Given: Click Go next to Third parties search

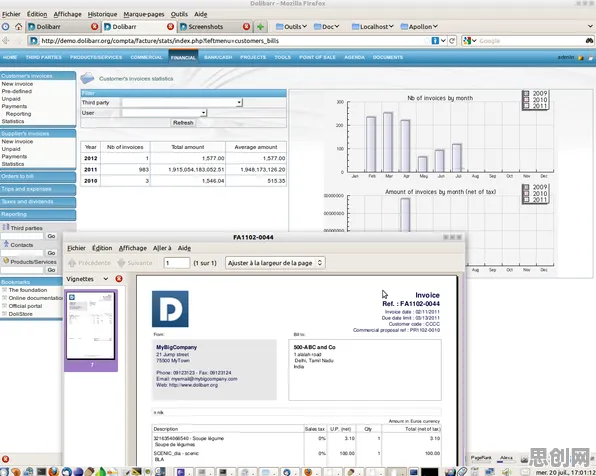Looking at the screenshot, I should pos(51,236).
